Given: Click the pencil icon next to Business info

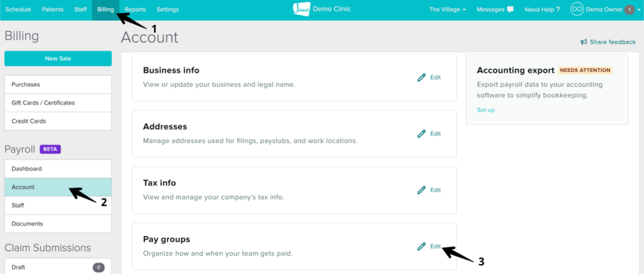Looking at the screenshot, I should click(421, 77).
